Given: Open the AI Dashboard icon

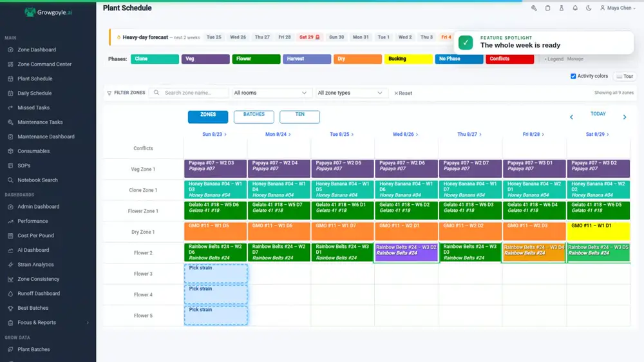Looking at the screenshot, I should (10, 250).
